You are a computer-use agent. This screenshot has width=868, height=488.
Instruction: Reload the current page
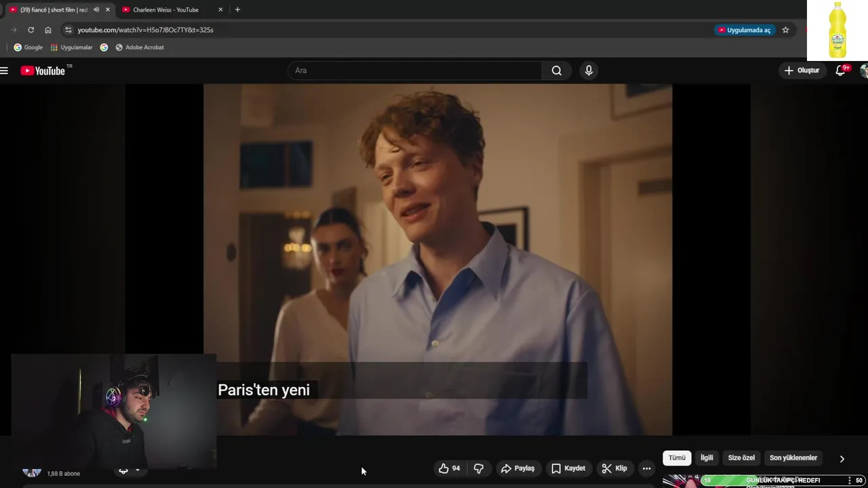point(31,30)
